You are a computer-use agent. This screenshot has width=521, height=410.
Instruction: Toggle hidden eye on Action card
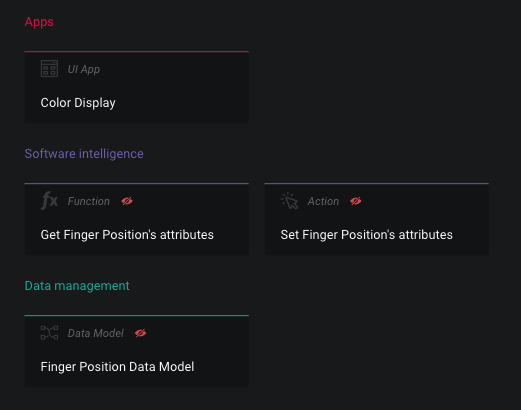pyautogui.click(x=356, y=201)
